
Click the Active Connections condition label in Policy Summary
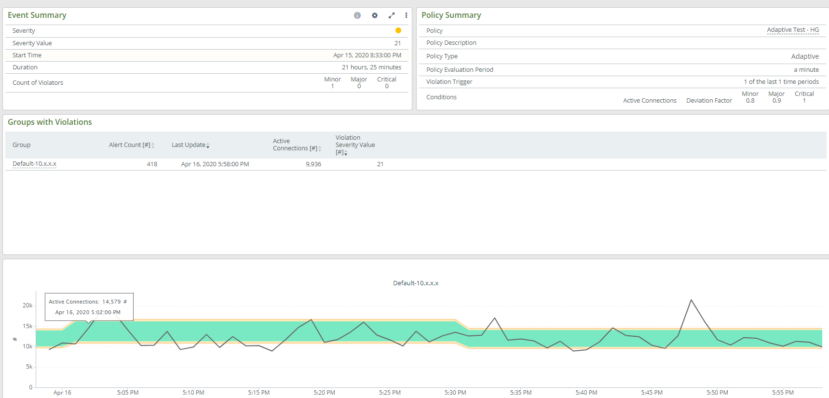(x=649, y=100)
